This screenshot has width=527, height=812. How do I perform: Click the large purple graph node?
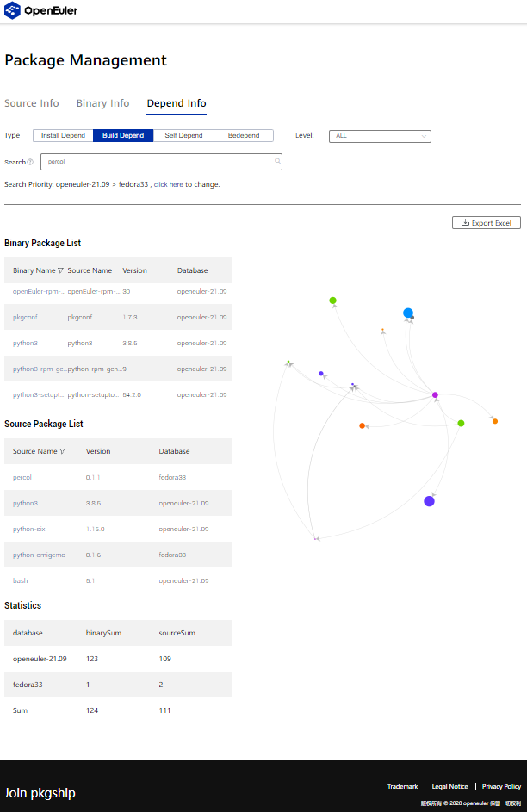coord(429,501)
